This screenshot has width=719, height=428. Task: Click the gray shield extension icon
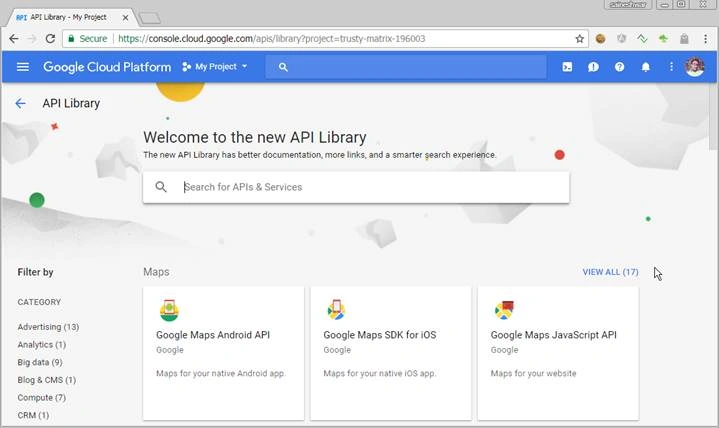(621, 39)
